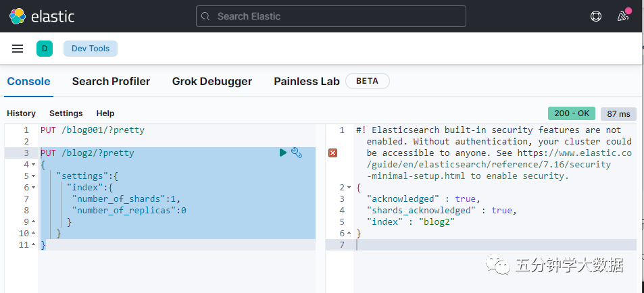Click the red warning marker in response
The height and width of the screenshot is (293, 644).
(332, 153)
